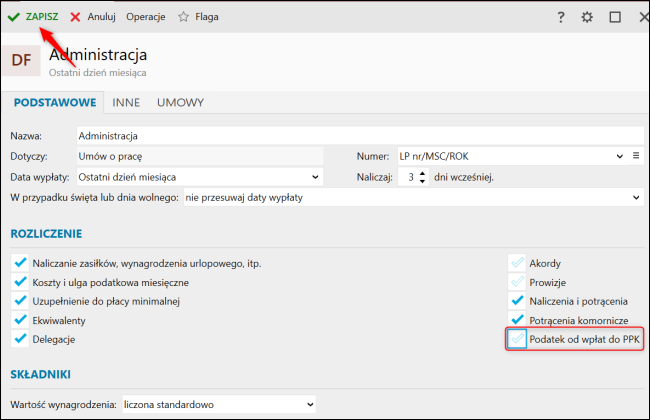650x420 pixels.
Task: Click the Flaga star icon
Action: click(183, 17)
